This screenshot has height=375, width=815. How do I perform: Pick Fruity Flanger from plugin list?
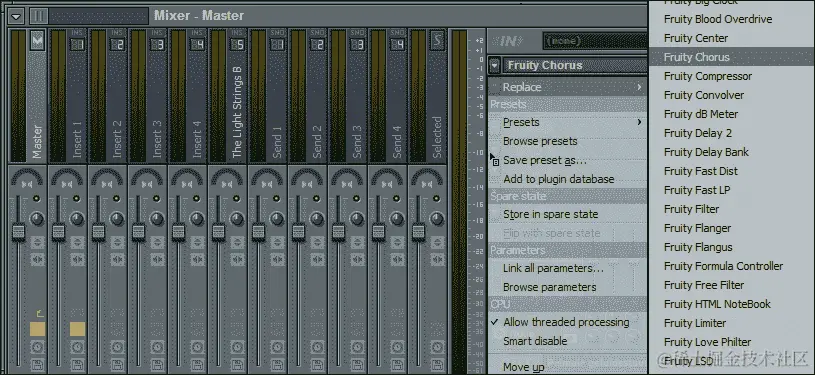pos(732,228)
